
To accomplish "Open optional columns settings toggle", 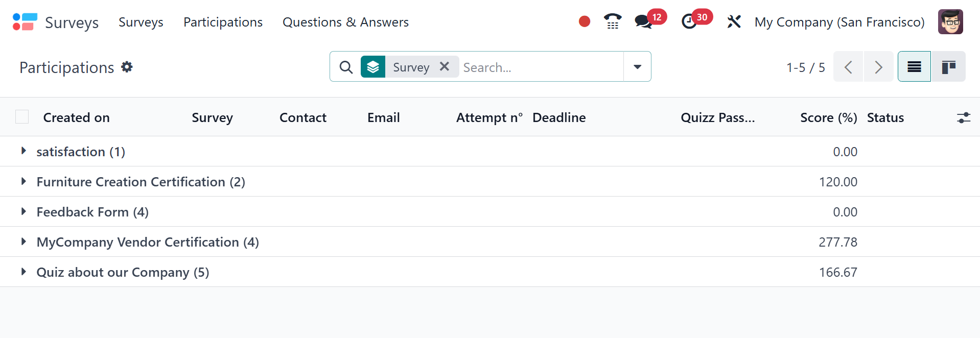I will pos(963,117).
